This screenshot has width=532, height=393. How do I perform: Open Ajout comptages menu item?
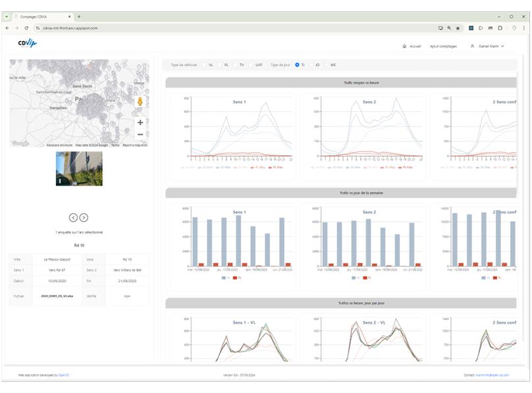click(443, 46)
